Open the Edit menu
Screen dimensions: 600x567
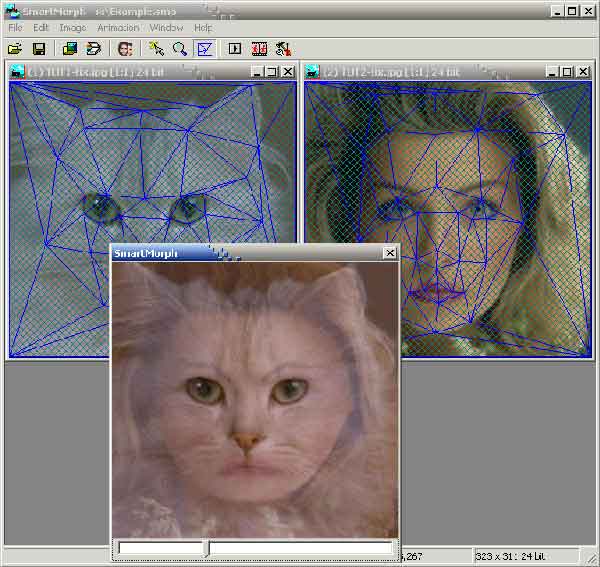[x=41, y=28]
